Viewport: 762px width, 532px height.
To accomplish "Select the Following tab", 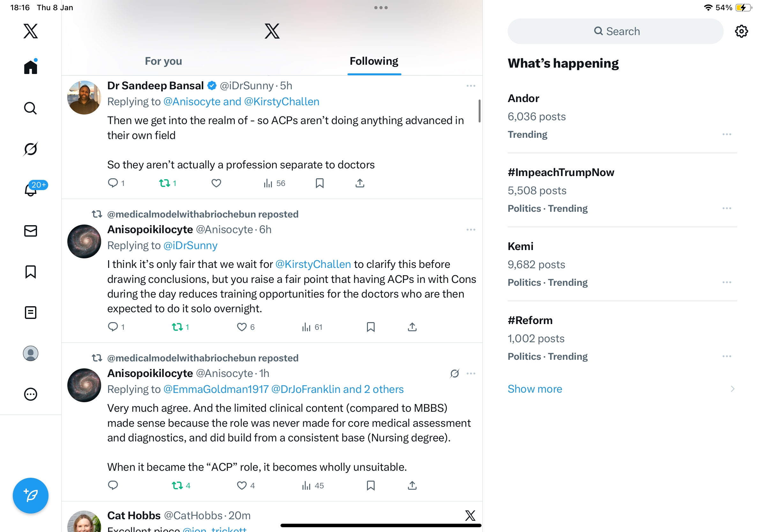I will [374, 61].
